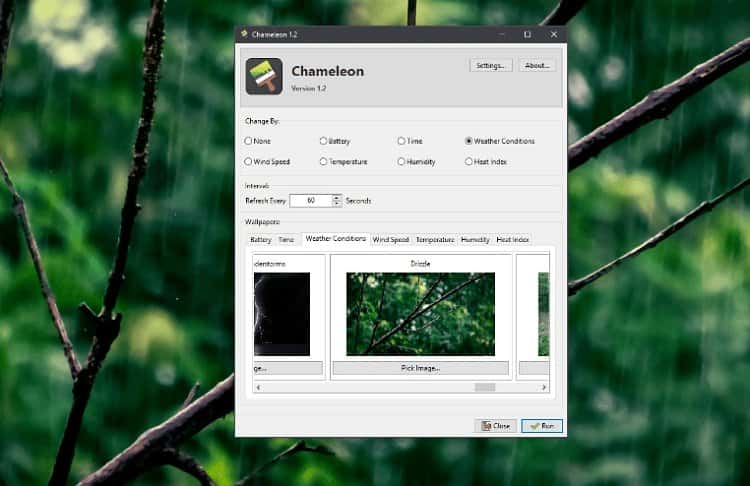This screenshot has width=750, height=486.
Task: Click the Drizzle label text
Action: tap(420, 264)
